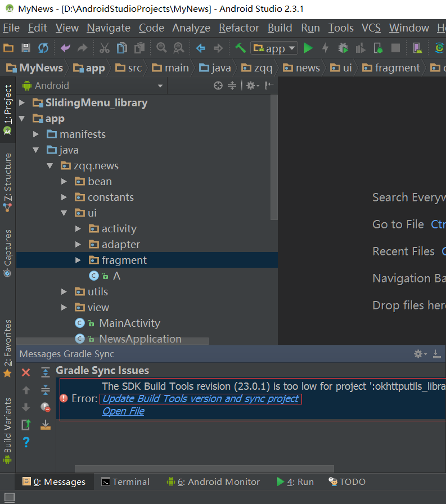Click the Open File link
446x504 pixels.
click(x=123, y=411)
